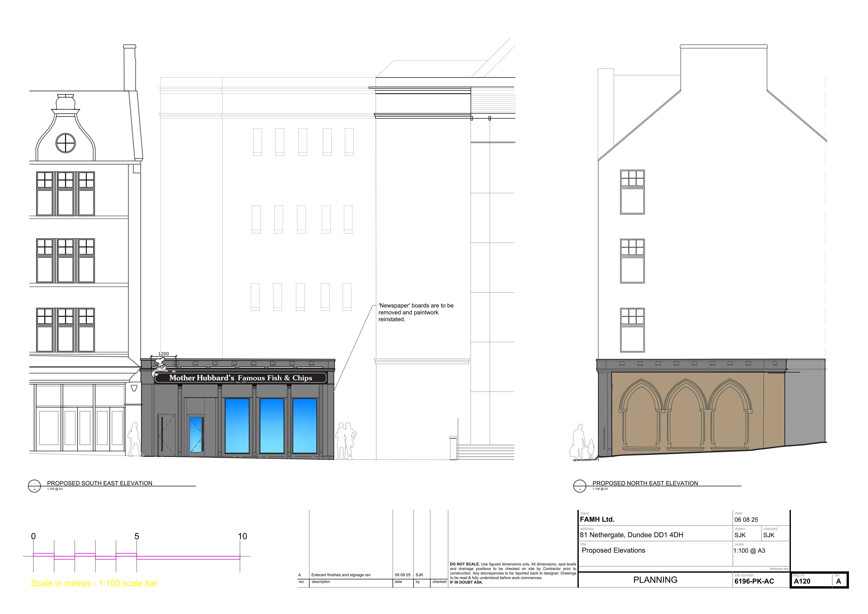Screen dimensions: 868x614
Task: Click the '10' mark on the scale bar
Action: click(242, 536)
